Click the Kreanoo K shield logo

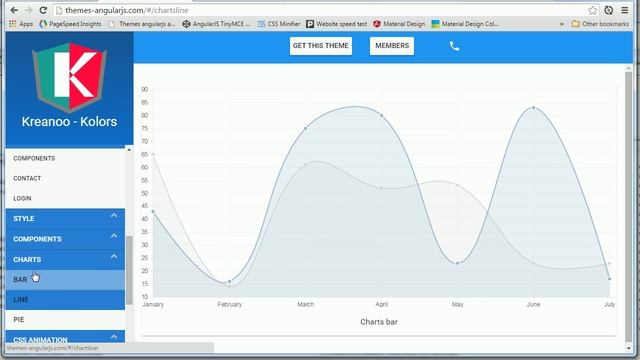click(69, 77)
